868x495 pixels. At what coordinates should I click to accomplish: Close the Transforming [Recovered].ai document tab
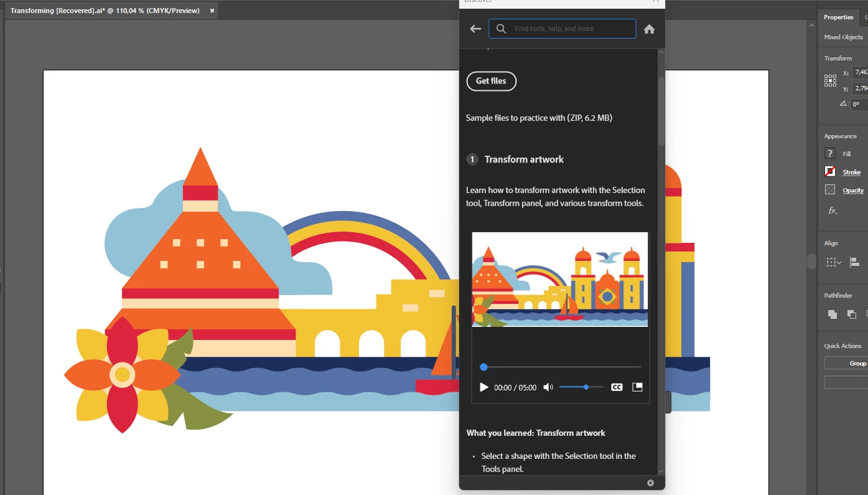click(212, 11)
